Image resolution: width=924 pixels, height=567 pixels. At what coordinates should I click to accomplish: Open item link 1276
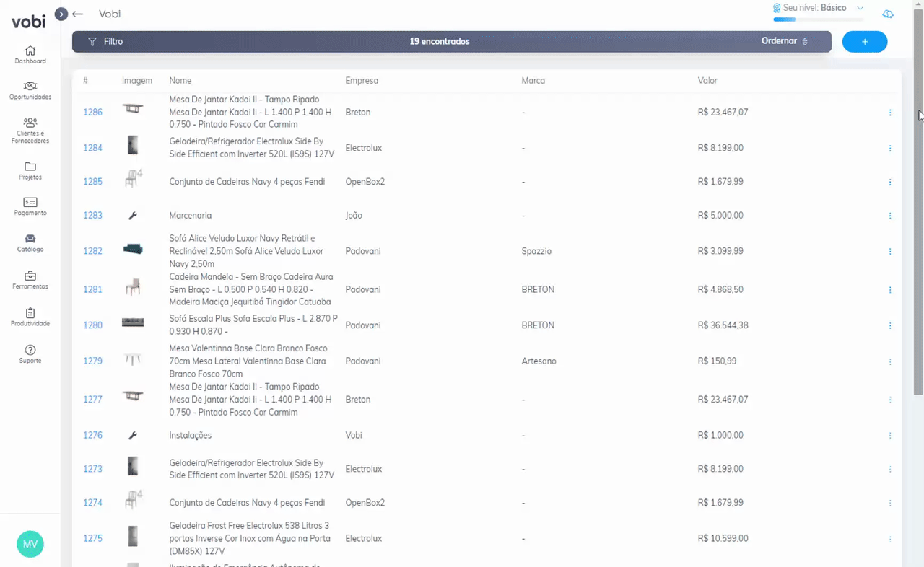pos(92,436)
